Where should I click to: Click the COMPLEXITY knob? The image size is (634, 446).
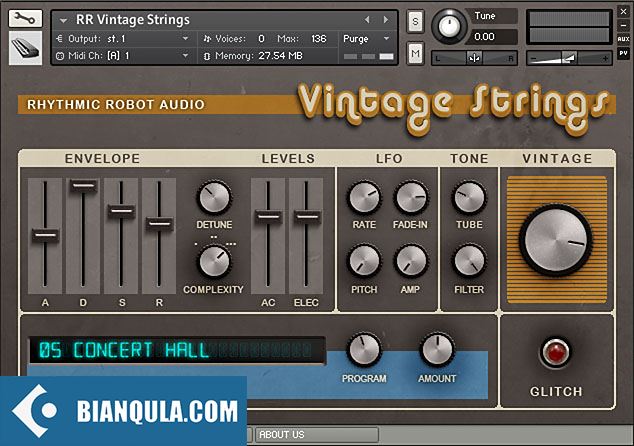pos(214,262)
